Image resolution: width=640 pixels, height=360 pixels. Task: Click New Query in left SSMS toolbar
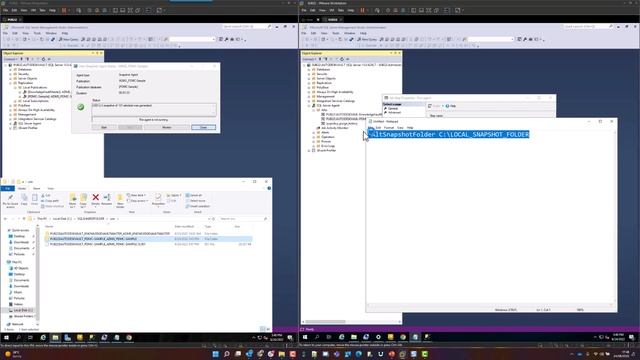tap(68, 40)
